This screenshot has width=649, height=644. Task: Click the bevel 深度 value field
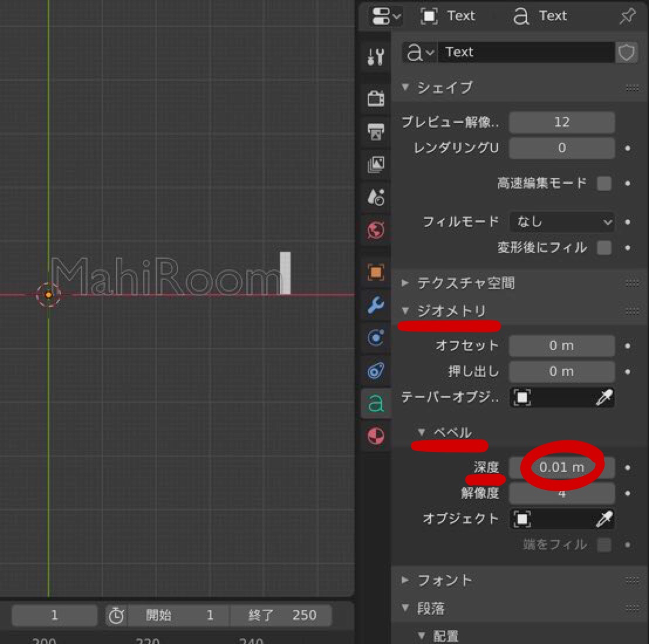coord(561,467)
